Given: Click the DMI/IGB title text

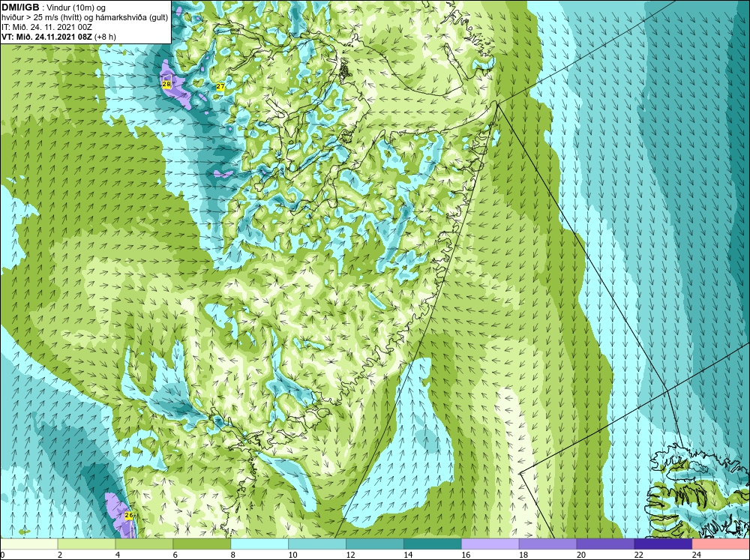Looking at the screenshot, I should 20,7.
